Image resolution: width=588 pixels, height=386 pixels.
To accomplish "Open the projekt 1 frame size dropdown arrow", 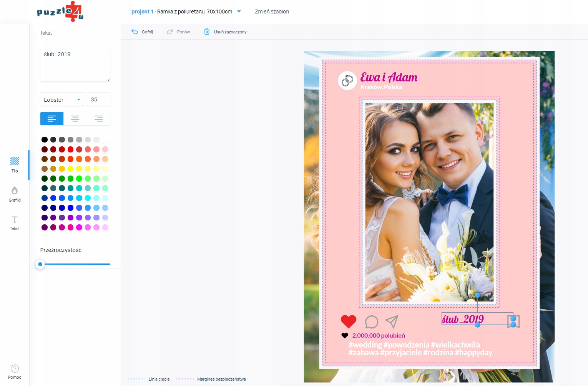I will click(x=239, y=12).
